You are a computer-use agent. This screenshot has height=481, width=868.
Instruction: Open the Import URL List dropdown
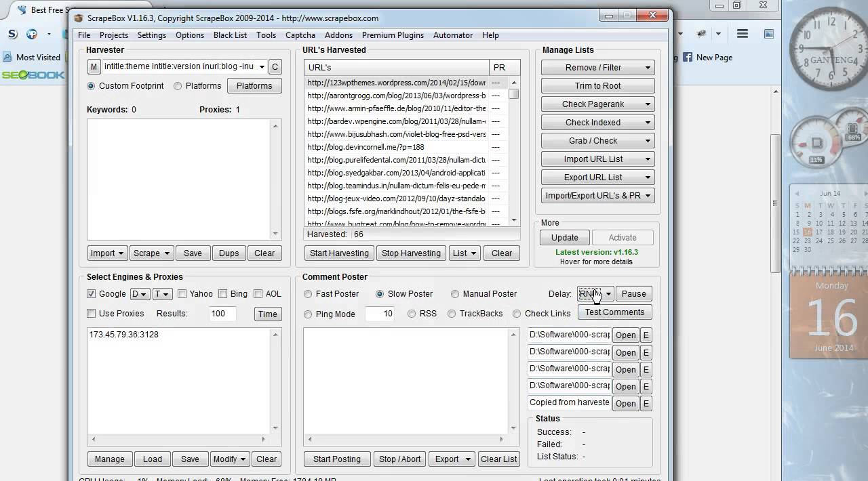(x=597, y=159)
